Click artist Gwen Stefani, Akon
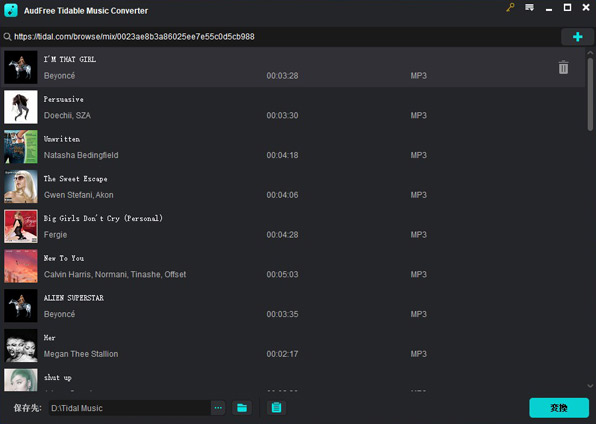 [x=79, y=195]
